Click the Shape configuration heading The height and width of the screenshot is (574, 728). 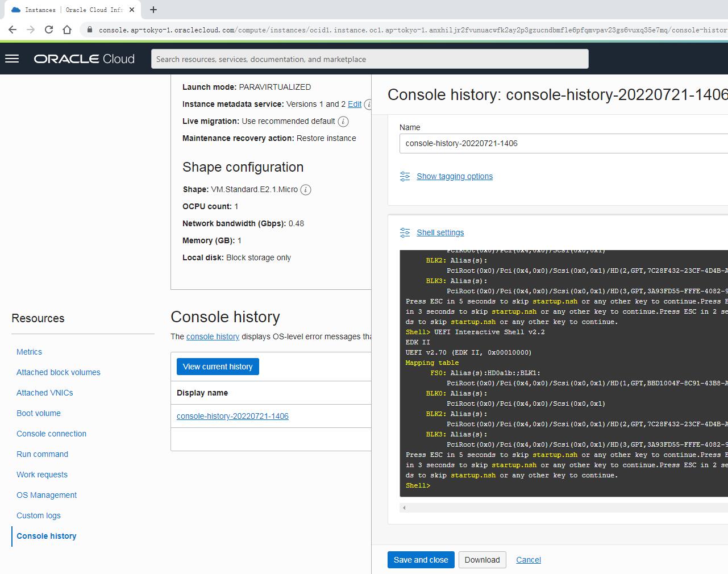coord(243,167)
